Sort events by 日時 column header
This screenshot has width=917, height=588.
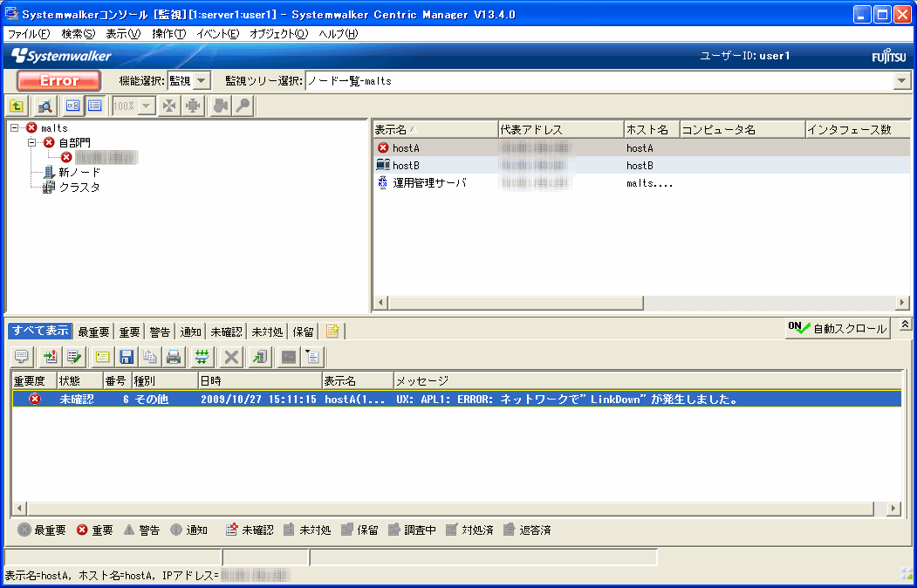point(260,381)
